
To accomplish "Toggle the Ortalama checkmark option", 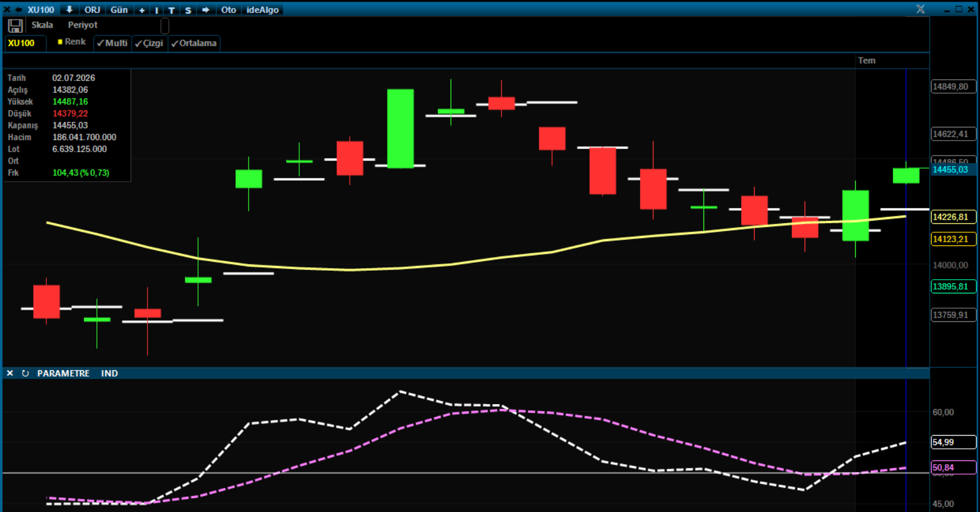I will tap(194, 43).
